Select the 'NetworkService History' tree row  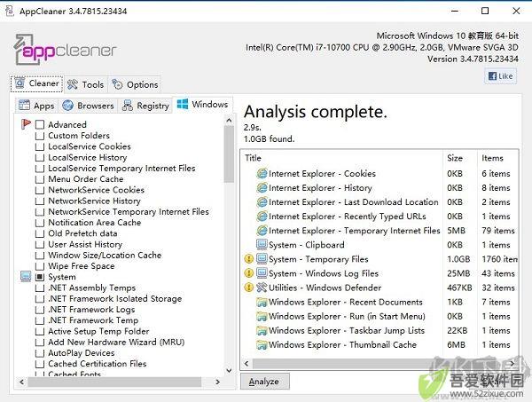(94, 201)
